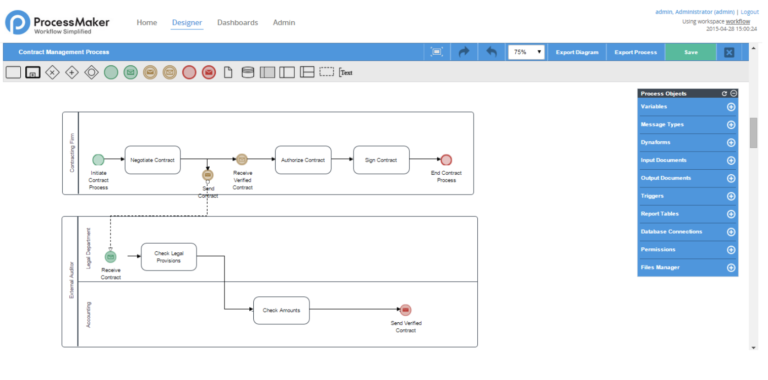This screenshot has width=768, height=380.
Task: Select the red End message event tool
Action: pyautogui.click(x=209, y=72)
